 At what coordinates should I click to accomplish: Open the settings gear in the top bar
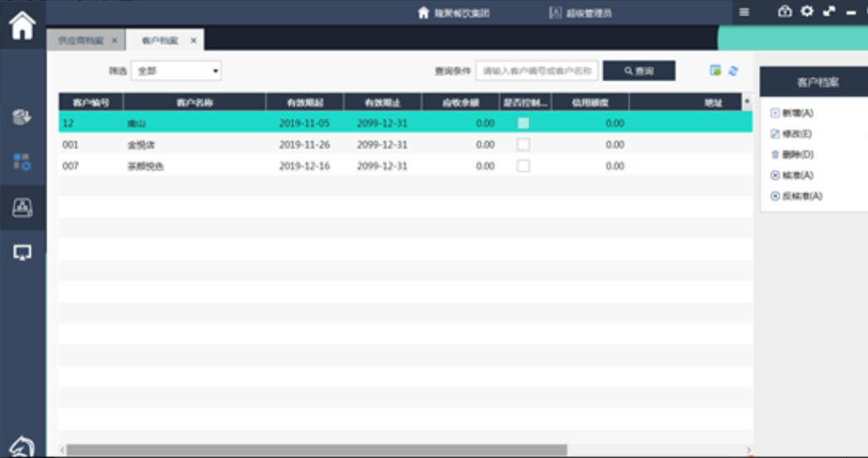click(x=807, y=12)
